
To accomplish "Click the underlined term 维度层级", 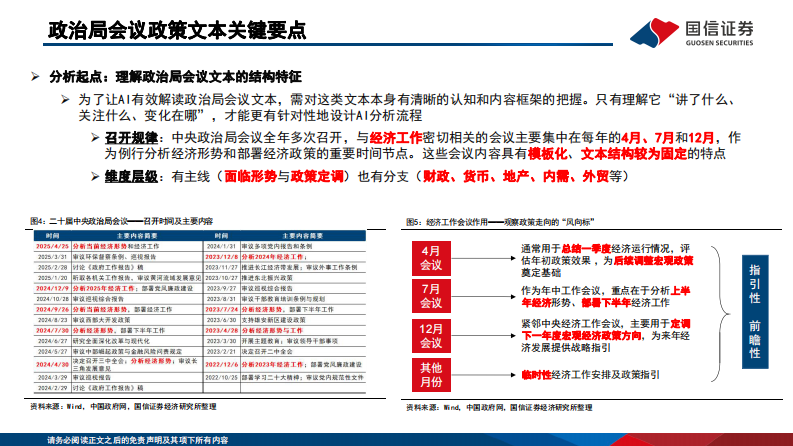I will tap(131, 176).
